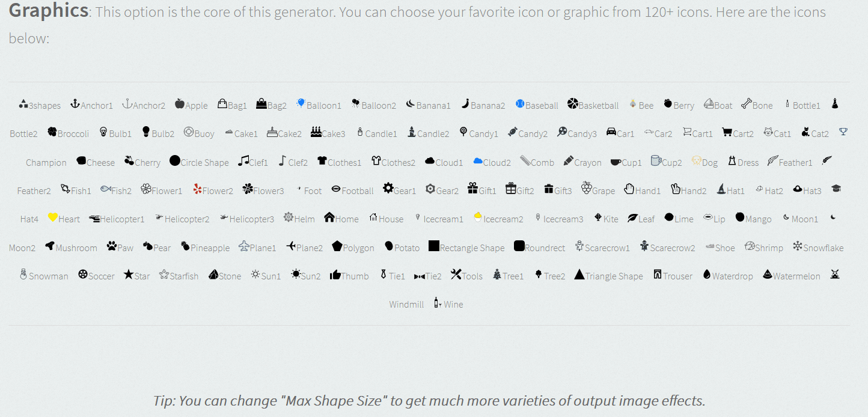
Task: Click the Rectangle Shape icon
Action: (434, 246)
